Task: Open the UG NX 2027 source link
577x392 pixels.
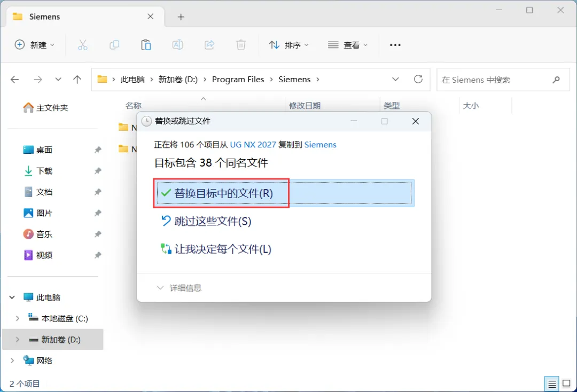Action: (253, 145)
